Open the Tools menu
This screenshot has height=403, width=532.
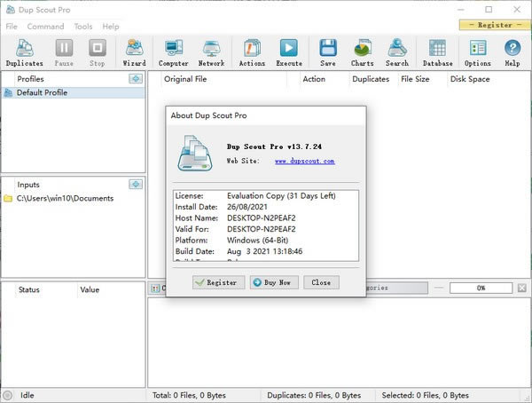click(83, 26)
